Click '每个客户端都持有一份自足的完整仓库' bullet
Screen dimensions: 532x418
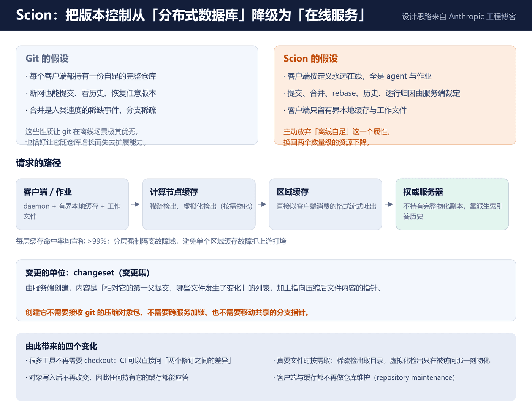coord(91,76)
